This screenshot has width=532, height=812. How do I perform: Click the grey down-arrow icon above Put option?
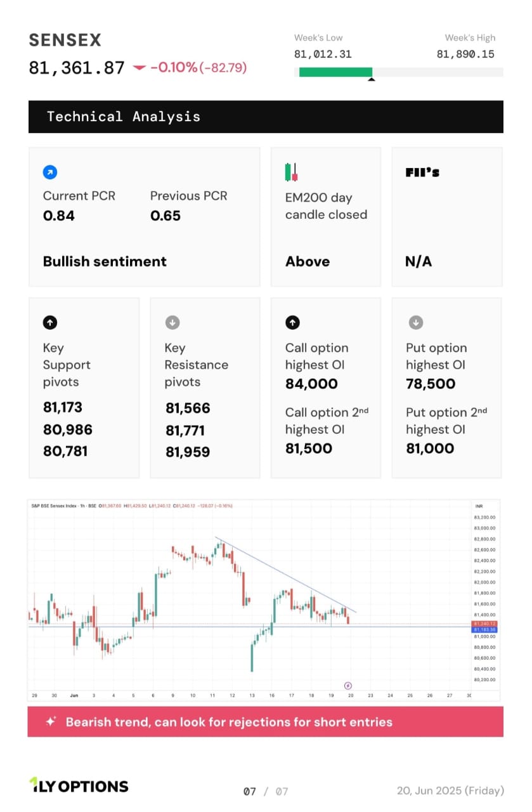click(415, 322)
